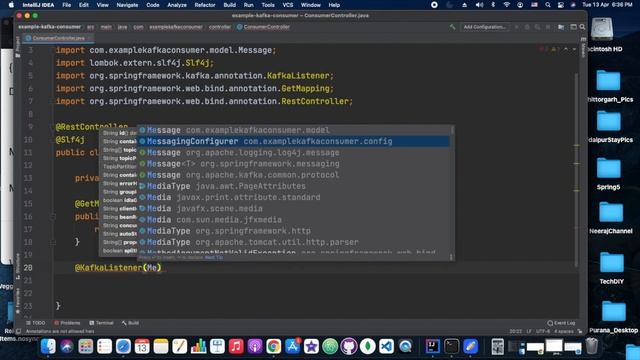Click the controller breadcrumb folder
This screenshot has height=360, width=640.
[x=220, y=27]
